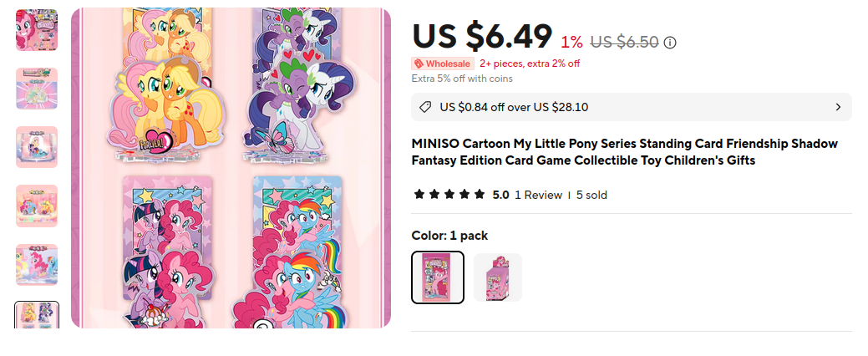This screenshot has height=356, width=868.
Task: Click the Extra 5% off with coins text
Action: coord(462,79)
